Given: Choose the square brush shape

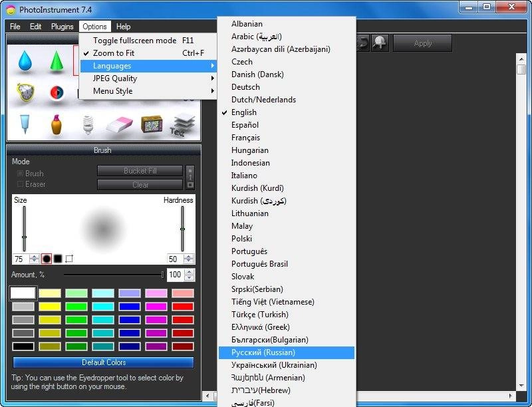Looking at the screenshot, I should (58, 259).
